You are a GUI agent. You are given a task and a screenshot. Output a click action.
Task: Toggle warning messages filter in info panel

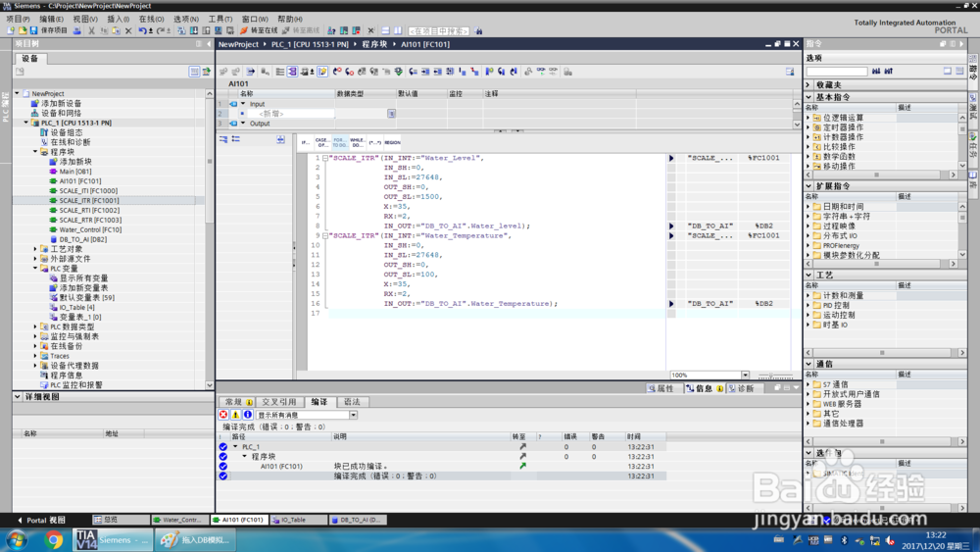click(235, 415)
